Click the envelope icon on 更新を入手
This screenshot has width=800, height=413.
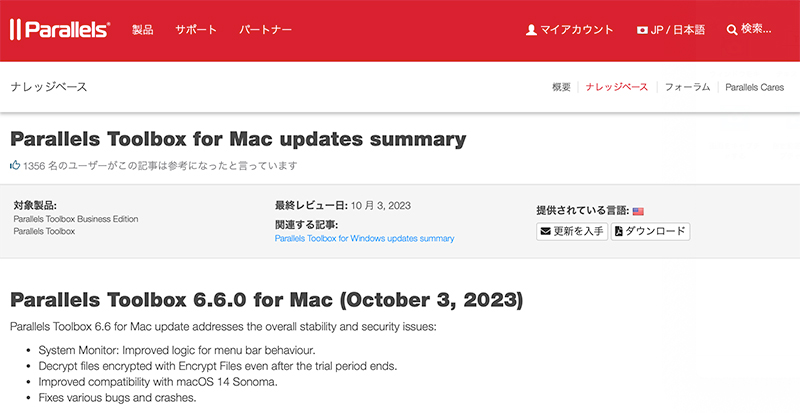pos(545,231)
